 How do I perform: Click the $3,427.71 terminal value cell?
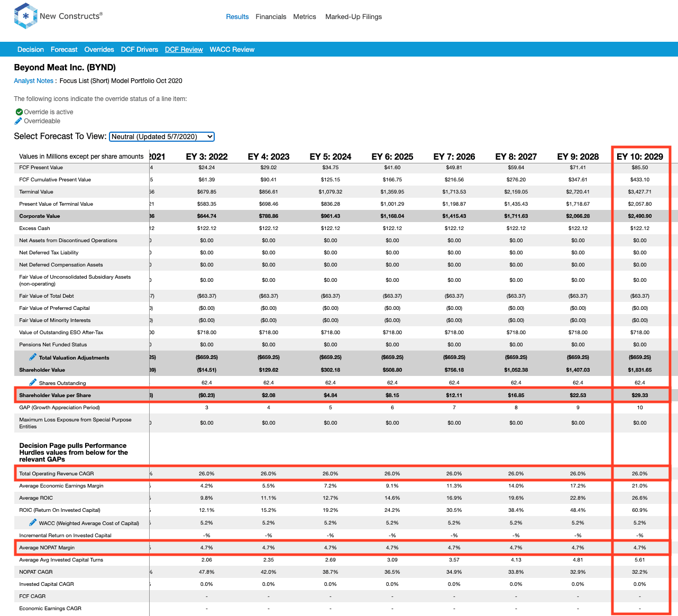(x=640, y=191)
